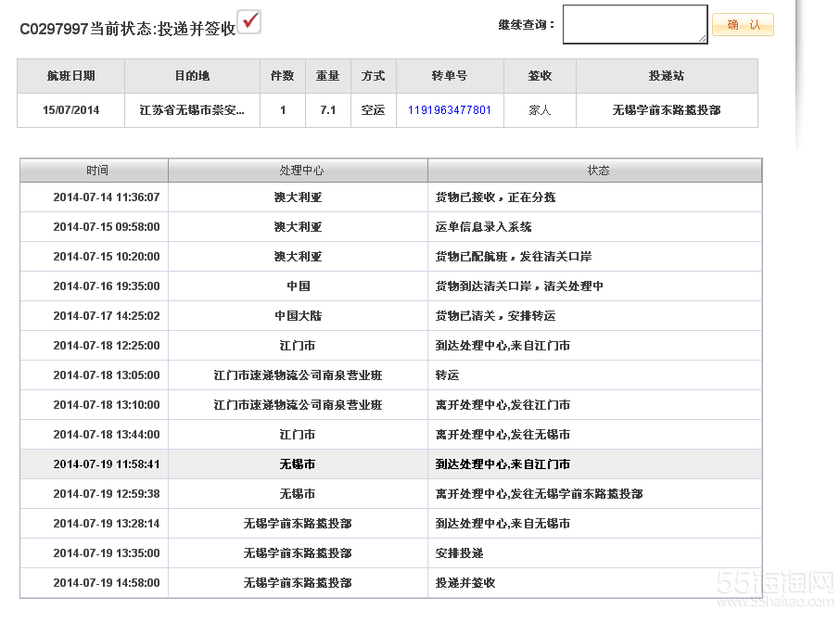Screen dimensions: 840x635
Task: Select the 安排投递 status cell
Action: 594,553
